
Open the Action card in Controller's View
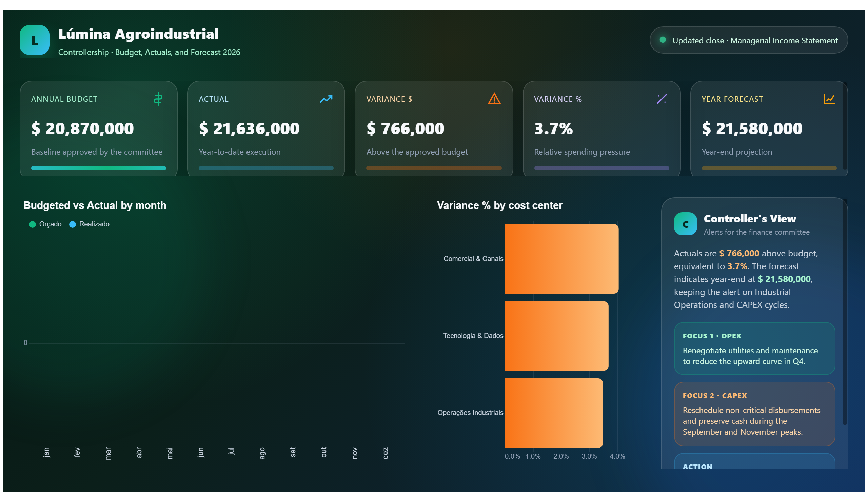pos(754,461)
